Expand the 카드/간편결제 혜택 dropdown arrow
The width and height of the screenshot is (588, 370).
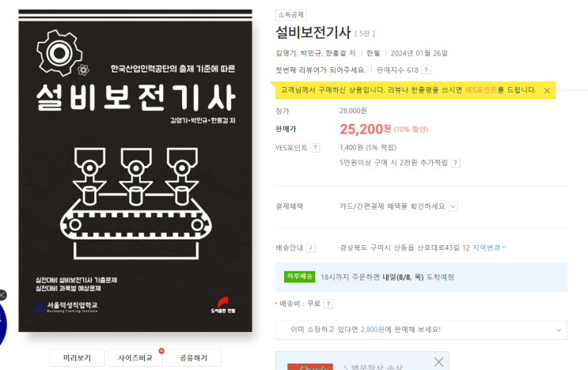click(453, 206)
